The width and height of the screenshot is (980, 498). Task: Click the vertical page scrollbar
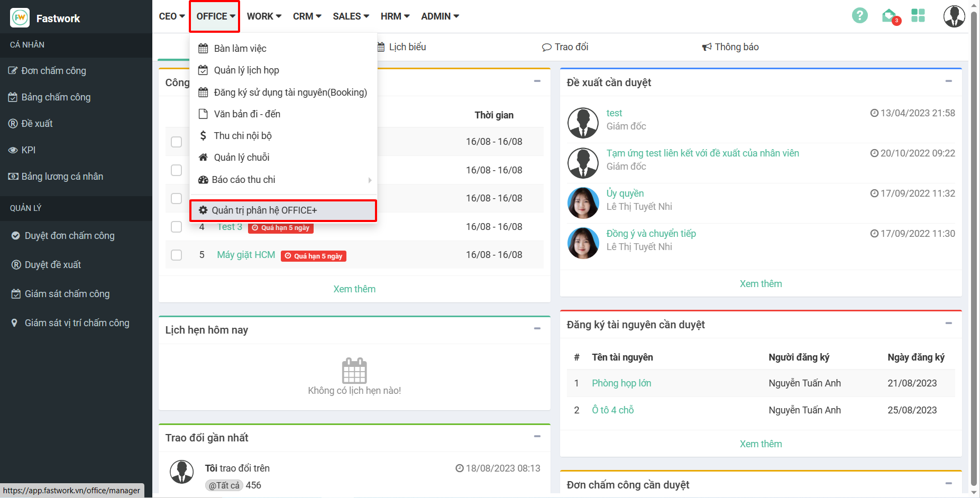point(974,248)
